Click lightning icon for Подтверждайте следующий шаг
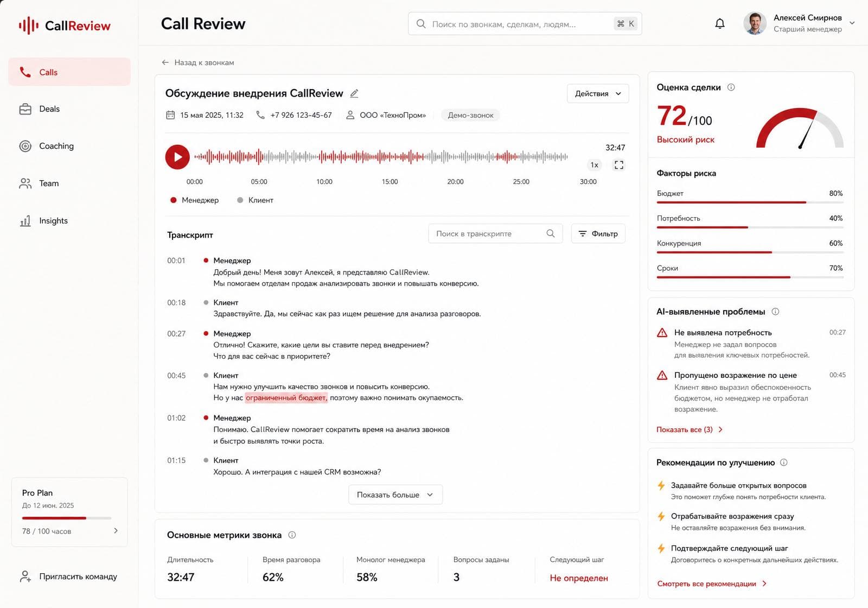Image resolution: width=868 pixels, height=608 pixels. 661,548
